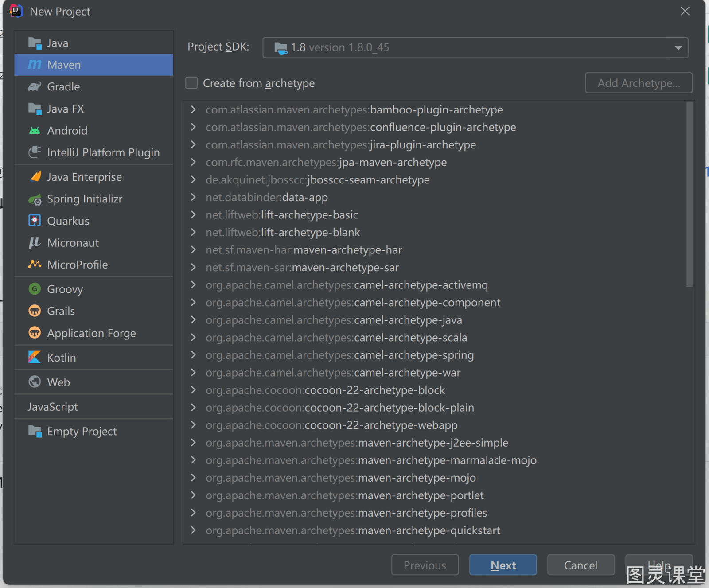Select camel-archetype-war archetype
The height and width of the screenshot is (588, 709).
click(333, 373)
